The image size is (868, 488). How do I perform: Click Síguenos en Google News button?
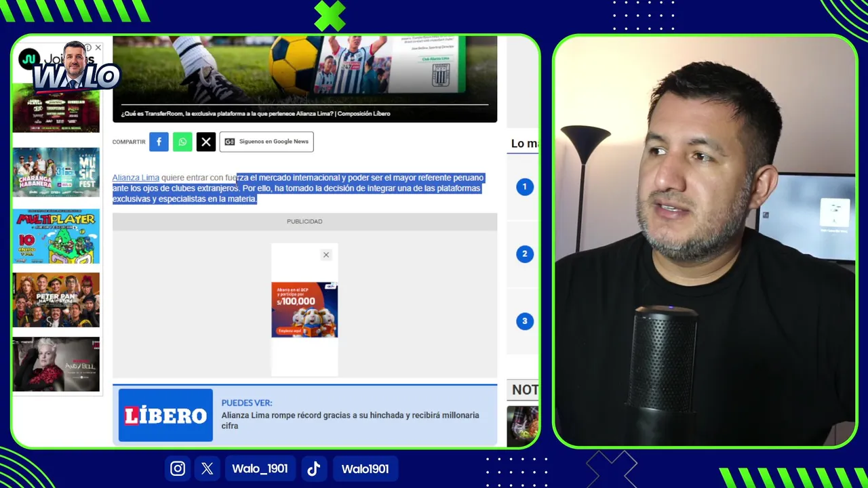[x=267, y=142]
